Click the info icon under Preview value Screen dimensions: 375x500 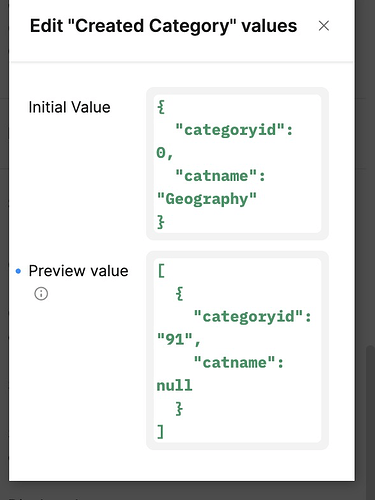(41, 294)
